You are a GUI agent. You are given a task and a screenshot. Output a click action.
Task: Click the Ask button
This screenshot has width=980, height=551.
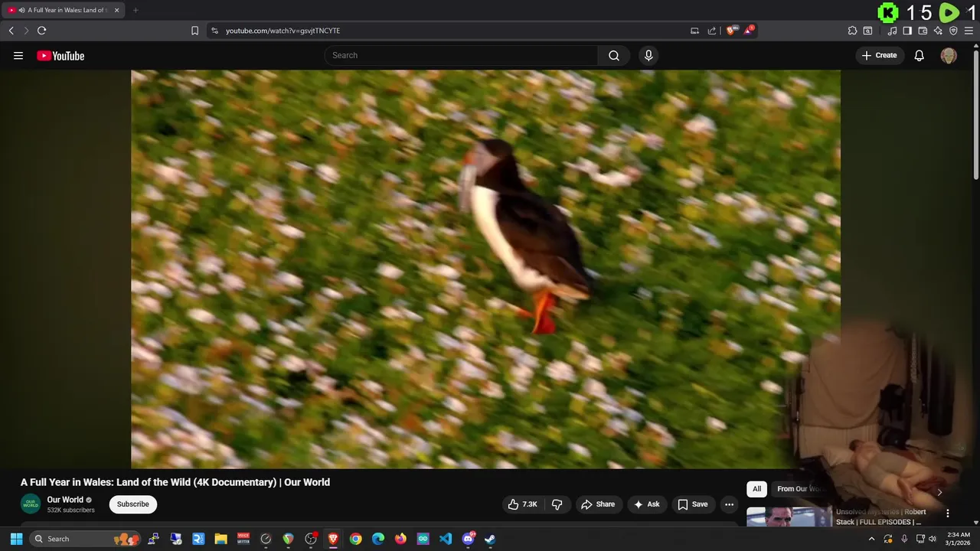tap(646, 504)
